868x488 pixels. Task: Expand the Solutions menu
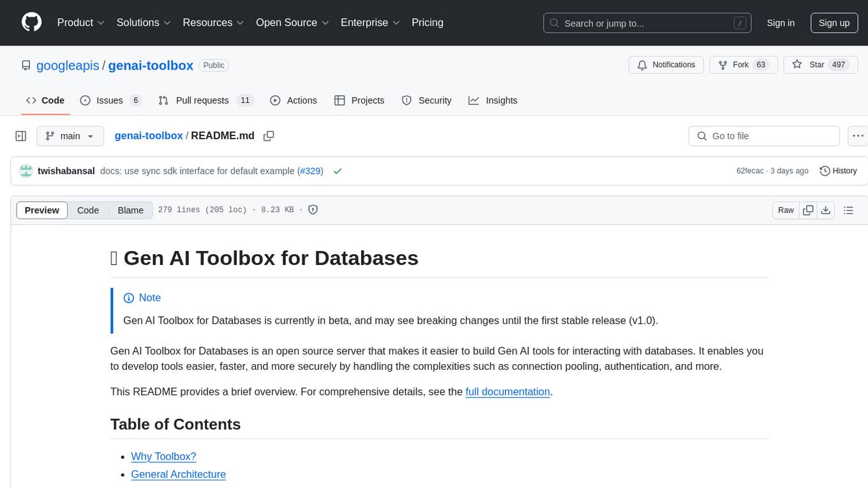click(x=144, y=22)
